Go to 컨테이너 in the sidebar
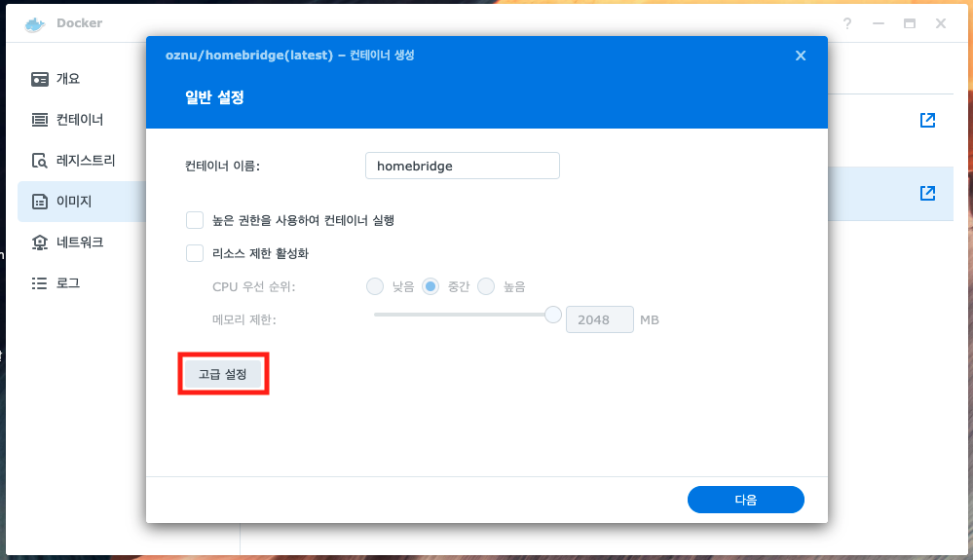The image size is (973, 560). point(82,120)
